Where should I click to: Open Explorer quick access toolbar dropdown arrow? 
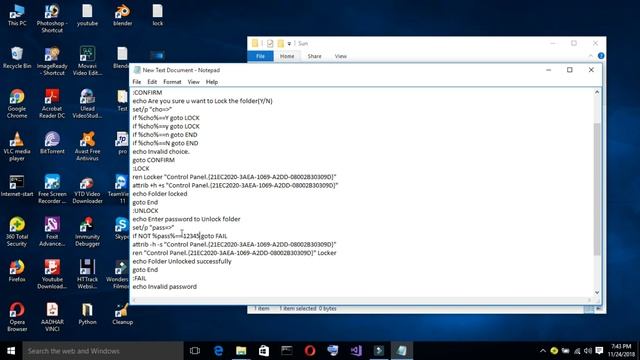coord(289,44)
